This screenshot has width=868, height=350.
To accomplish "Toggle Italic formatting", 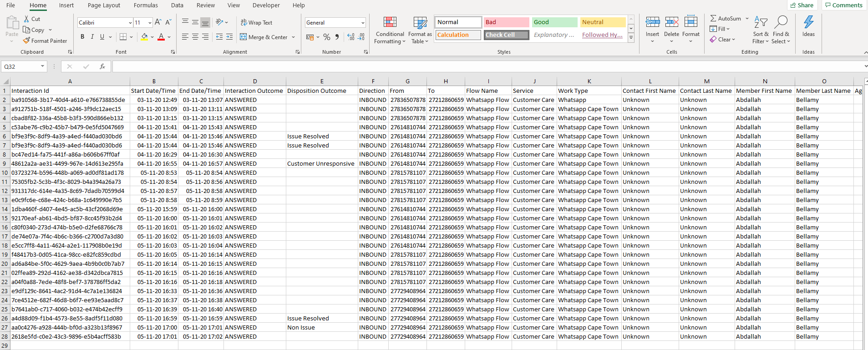I will (92, 37).
